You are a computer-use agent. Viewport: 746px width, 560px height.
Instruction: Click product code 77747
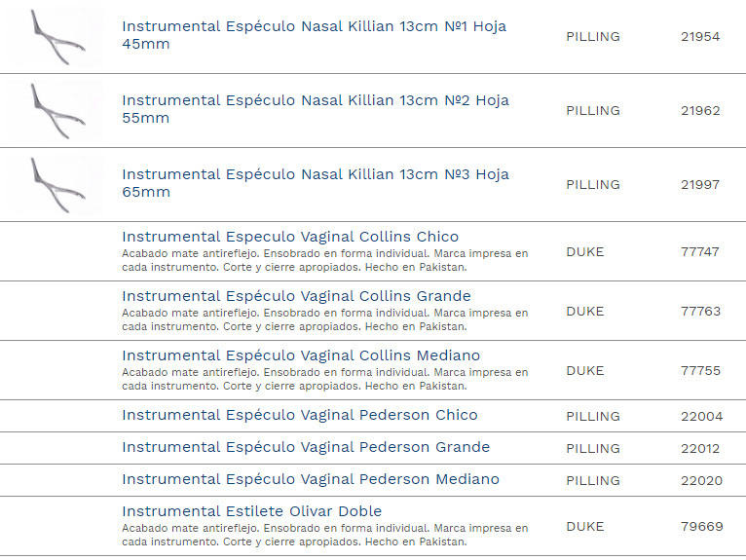700,252
